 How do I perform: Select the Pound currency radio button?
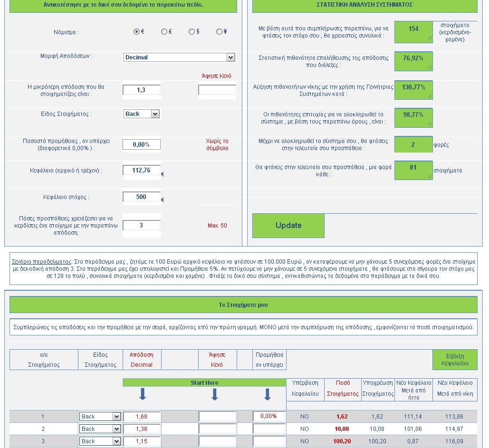click(x=164, y=32)
